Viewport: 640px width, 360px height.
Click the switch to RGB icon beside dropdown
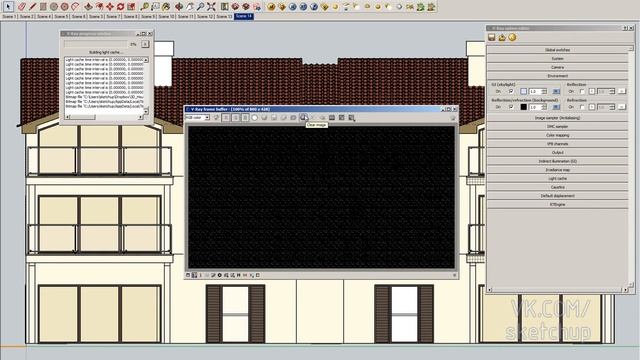click(x=216, y=118)
